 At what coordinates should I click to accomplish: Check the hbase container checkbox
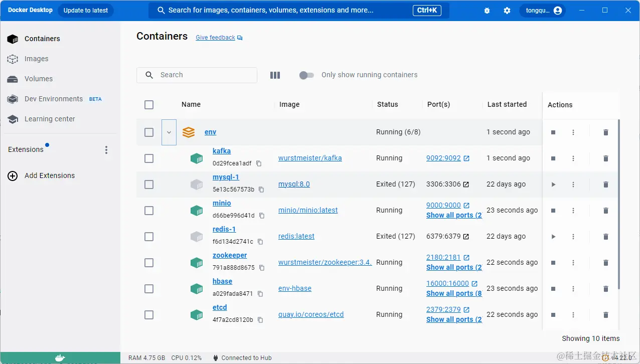149,289
